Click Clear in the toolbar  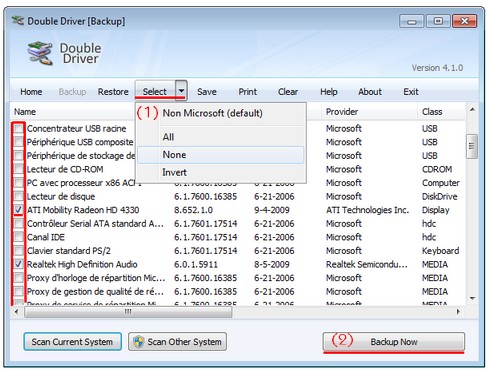[x=288, y=92]
